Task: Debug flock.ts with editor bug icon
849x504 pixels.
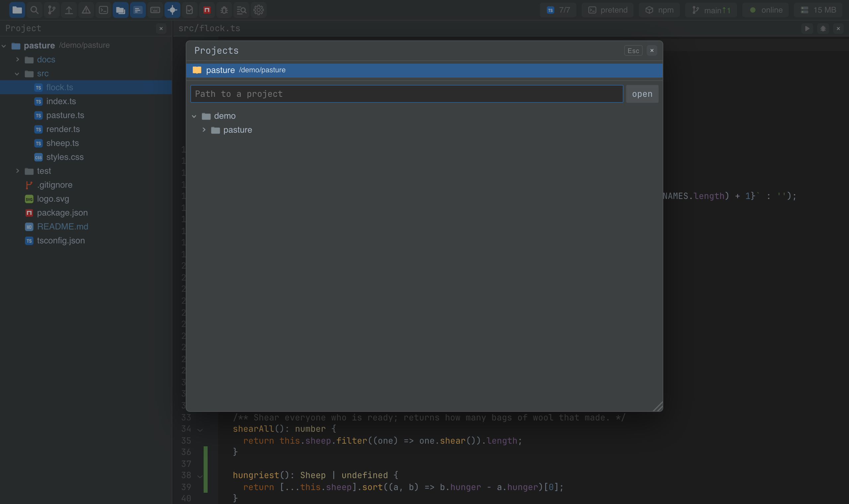Action: 823,29
